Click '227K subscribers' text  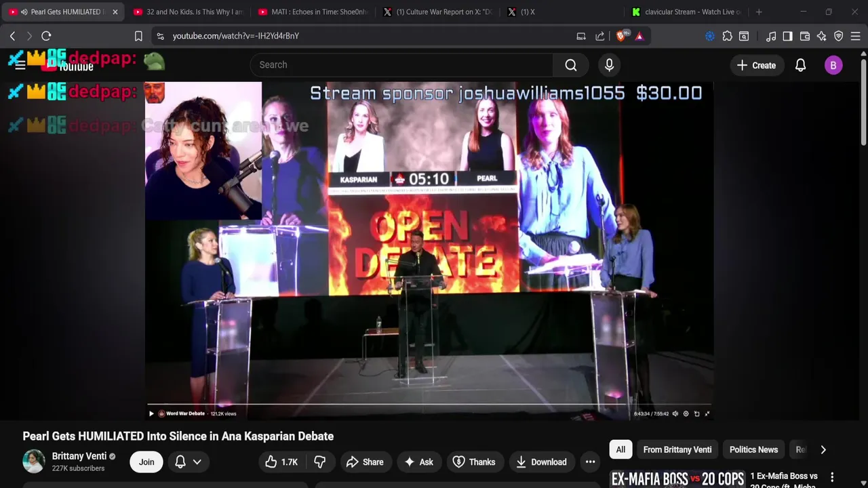click(x=79, y=468)
